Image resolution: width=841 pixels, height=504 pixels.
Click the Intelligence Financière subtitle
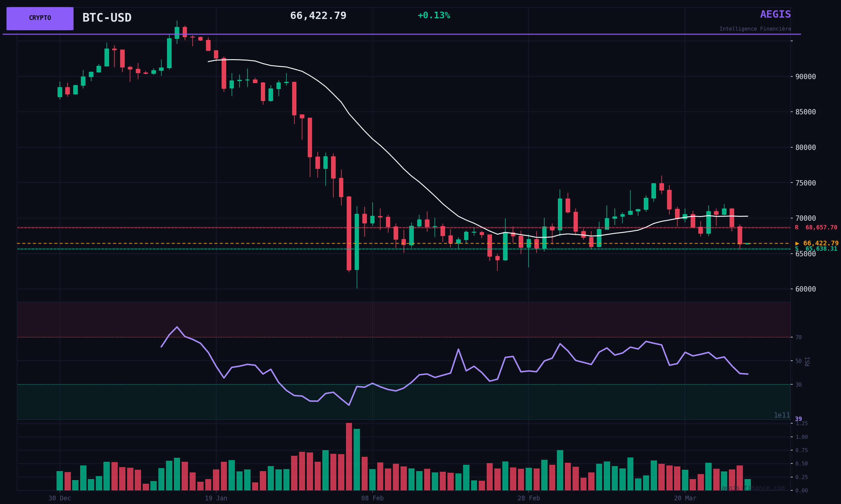[x=755, y=29]
